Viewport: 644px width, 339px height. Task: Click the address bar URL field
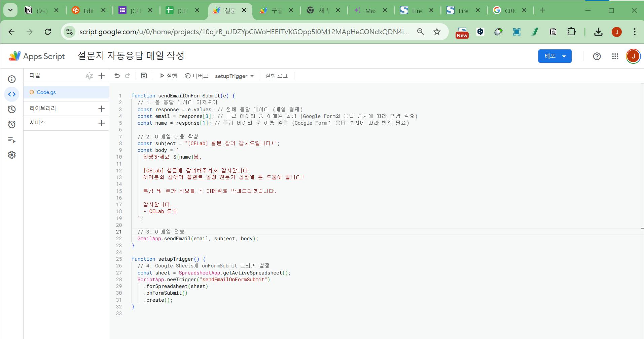click(x=244, y=32)
